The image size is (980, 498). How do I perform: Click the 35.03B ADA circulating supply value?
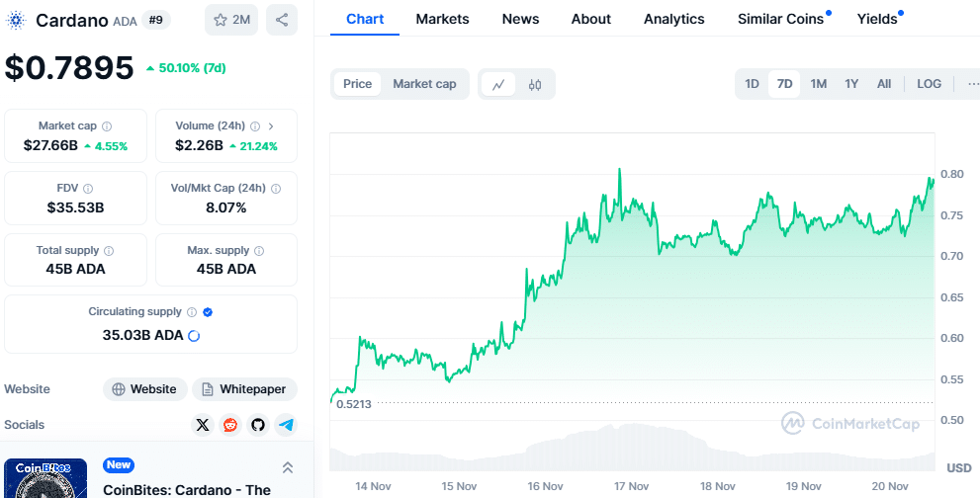[143, 336]
